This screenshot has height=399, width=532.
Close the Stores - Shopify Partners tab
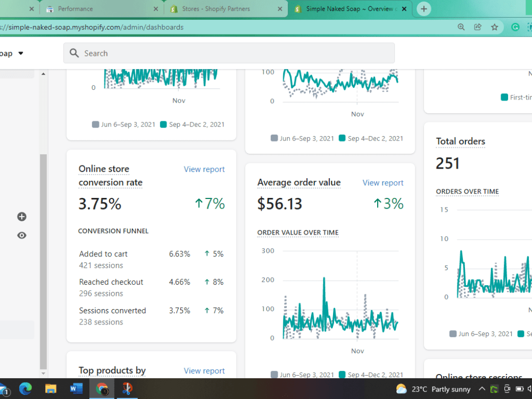click(280, 9)
